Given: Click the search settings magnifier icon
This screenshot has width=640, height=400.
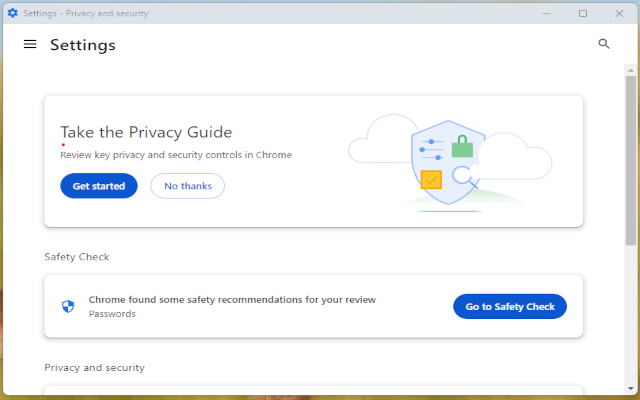Looking at the screenshot, I should [604, 44].
